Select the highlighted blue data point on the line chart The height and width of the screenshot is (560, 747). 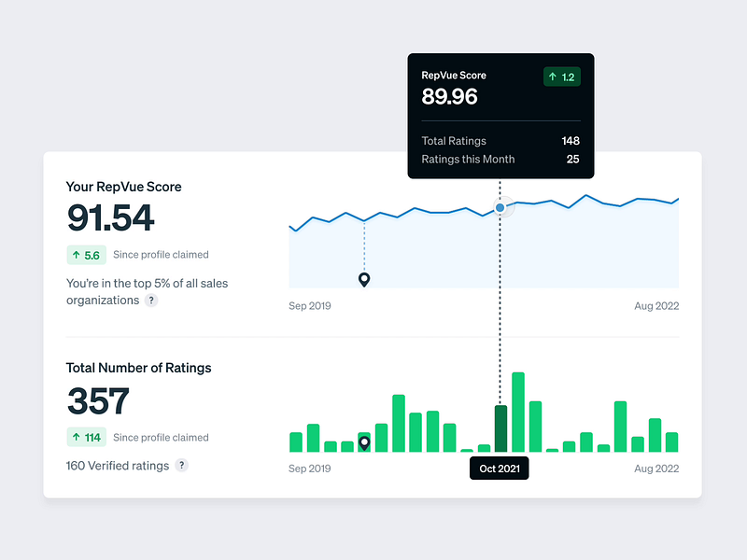500,207
